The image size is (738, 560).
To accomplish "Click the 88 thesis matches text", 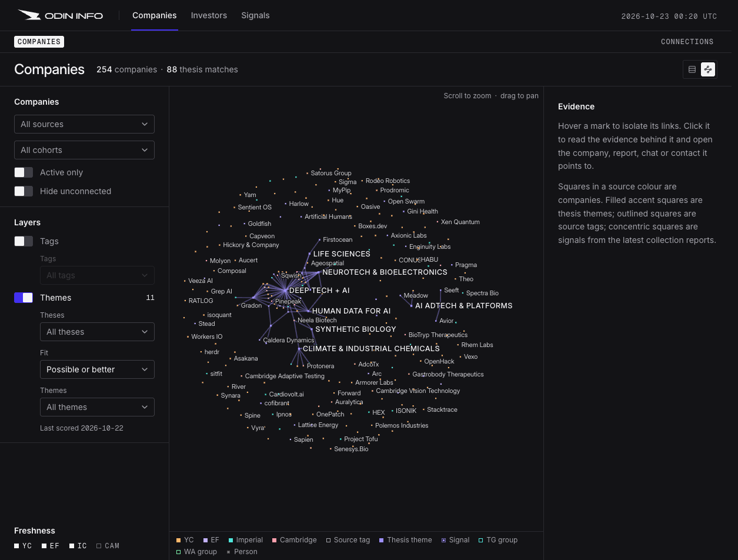I will pyautogui.click(x=202, y=69).
